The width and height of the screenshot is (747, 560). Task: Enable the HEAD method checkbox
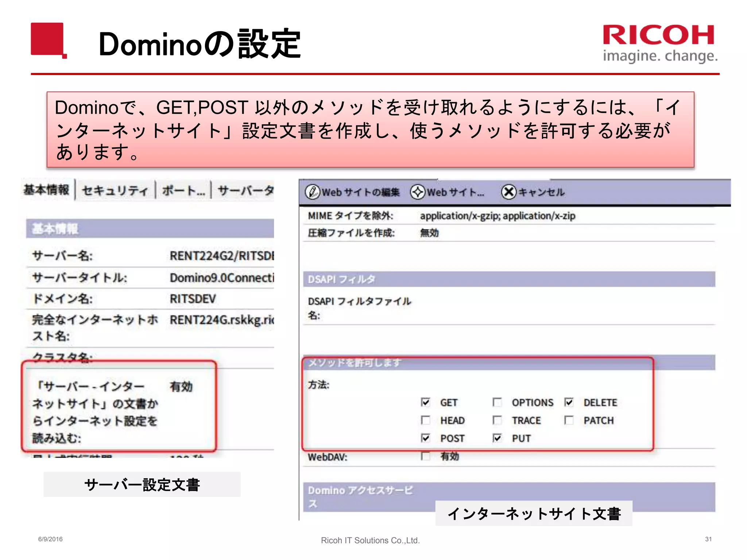point(425,420)
